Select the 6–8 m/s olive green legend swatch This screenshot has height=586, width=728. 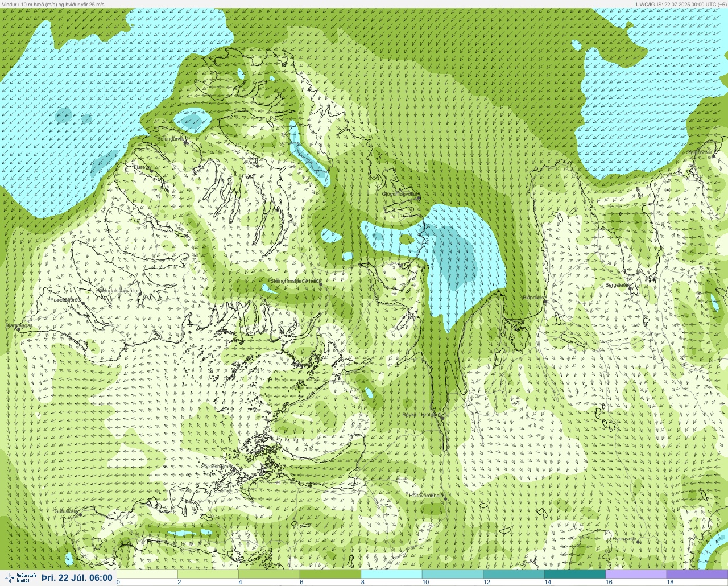(330, 574)
